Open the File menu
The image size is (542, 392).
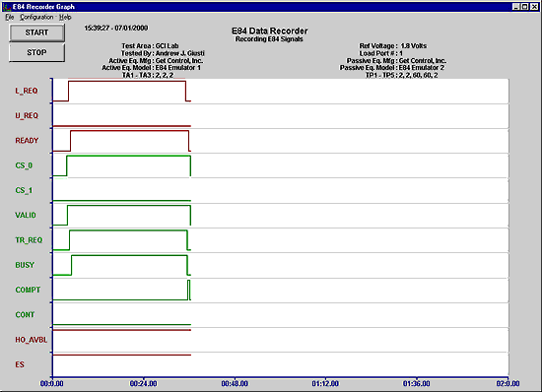pyautogui.click(x=9, y=18)
